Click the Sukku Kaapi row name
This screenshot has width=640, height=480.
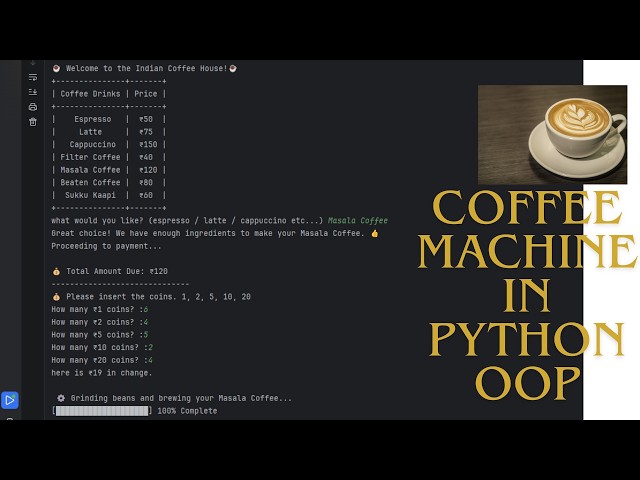point(90,195)
